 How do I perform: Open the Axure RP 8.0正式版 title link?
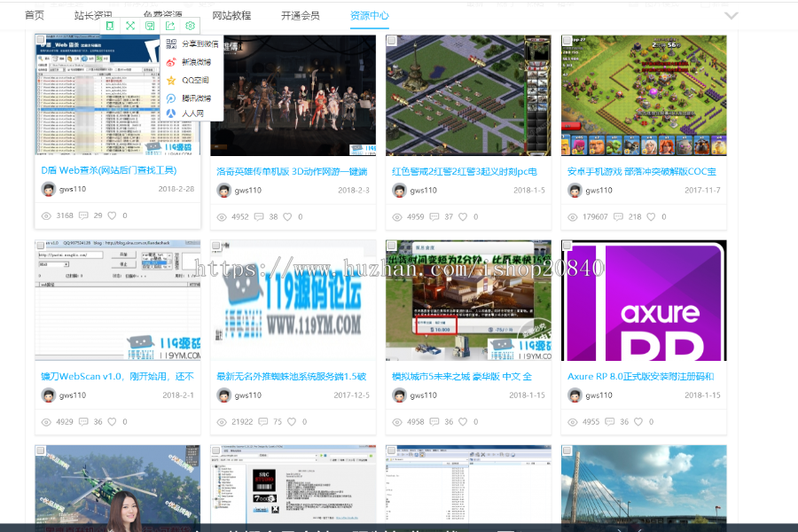tap(640, 376)
